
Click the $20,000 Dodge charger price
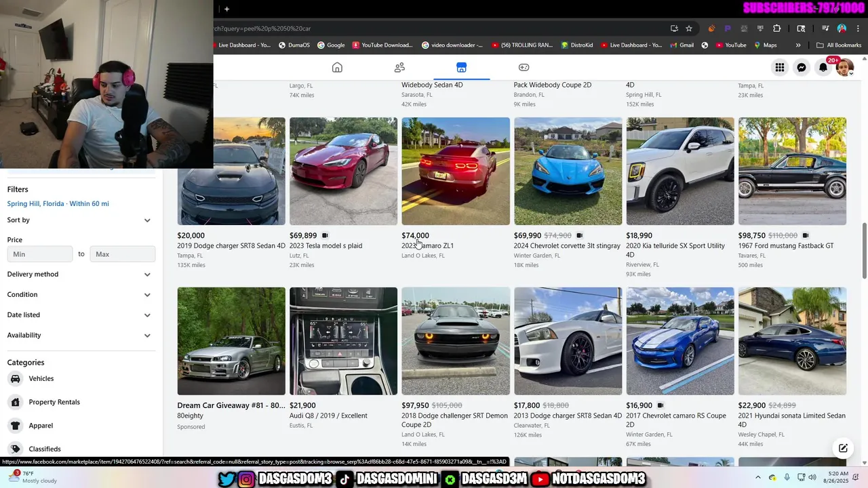coord(191,236)
